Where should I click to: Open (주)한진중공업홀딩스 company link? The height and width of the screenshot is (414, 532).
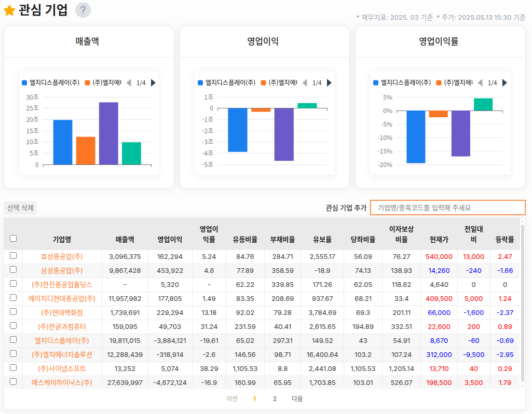coord(62,284)
